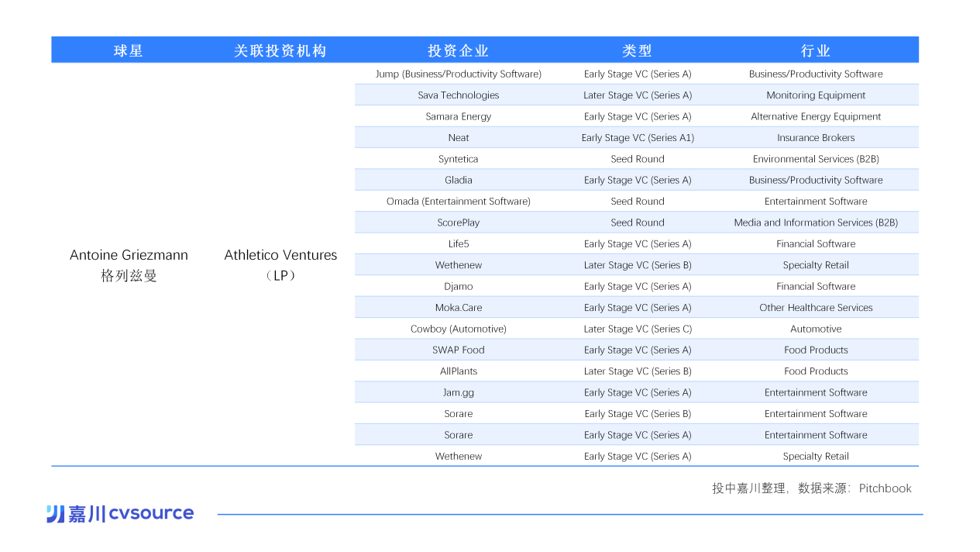The height and width of the screenshot is (552, 980).
Task: Click Seed Round in the Omada row
Action: pyautogui.click(x=638, y=202)
